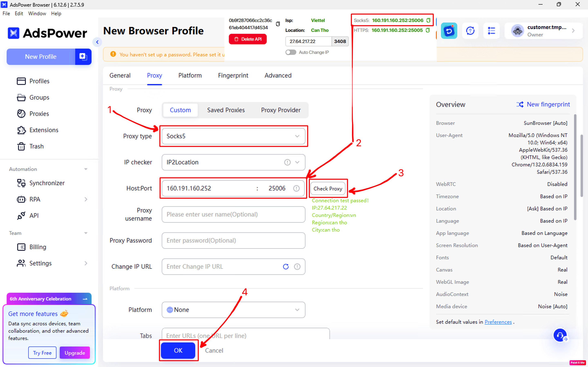Image resolution: width=588 pixels, height=367 pixels.
Task: Open the Synchronizer page
Action: click(x=47, y=183)
